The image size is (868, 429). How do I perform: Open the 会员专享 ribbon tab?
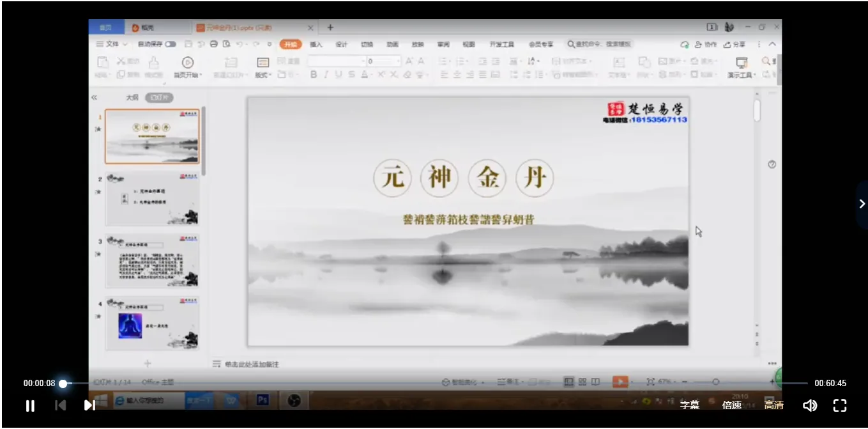(x=541, y=44)
